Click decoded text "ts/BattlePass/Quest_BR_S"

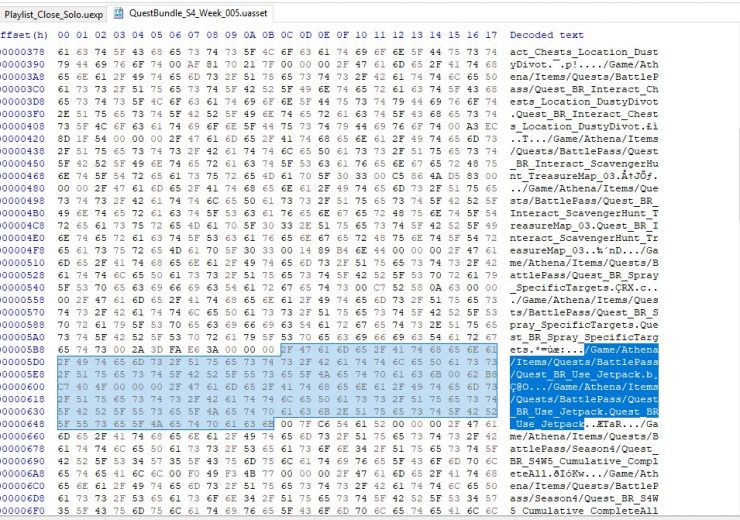coord(584,312)
